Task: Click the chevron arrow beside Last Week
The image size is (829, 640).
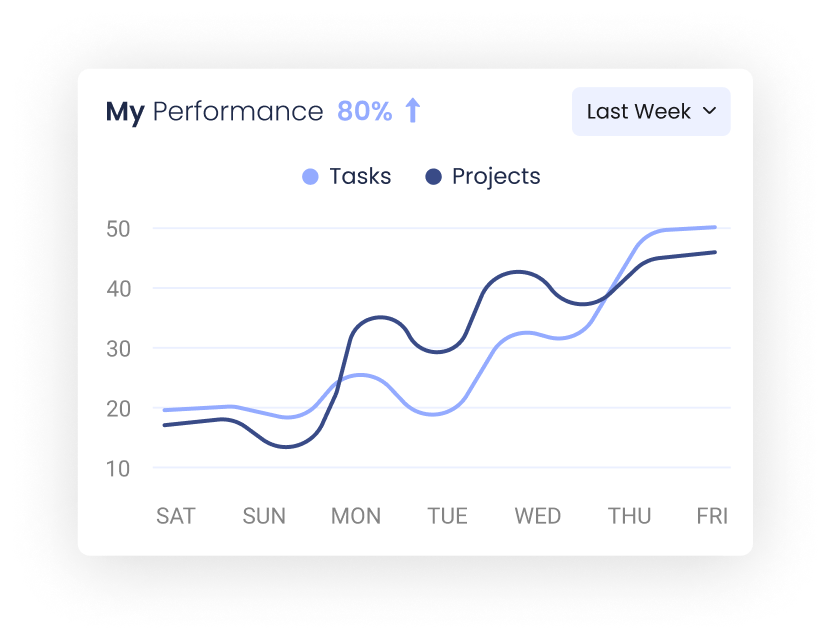Action: [710, 111]
